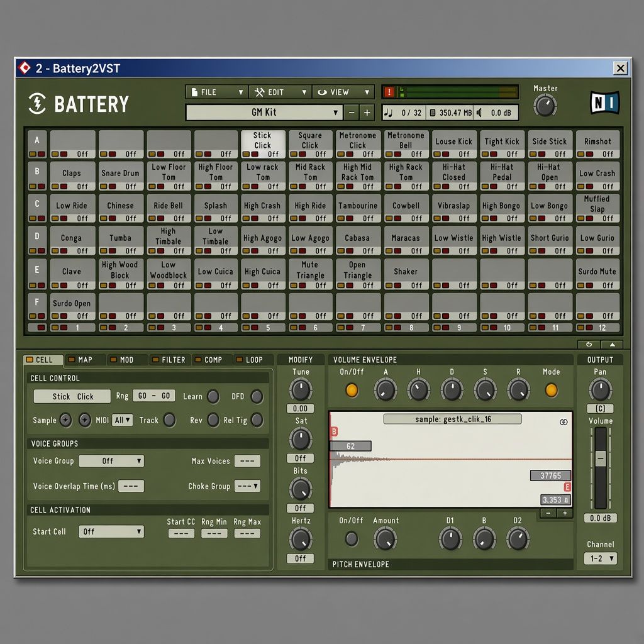Click the volume envelope H knob
Screen dimensions: 644x644
coord(418,390)
